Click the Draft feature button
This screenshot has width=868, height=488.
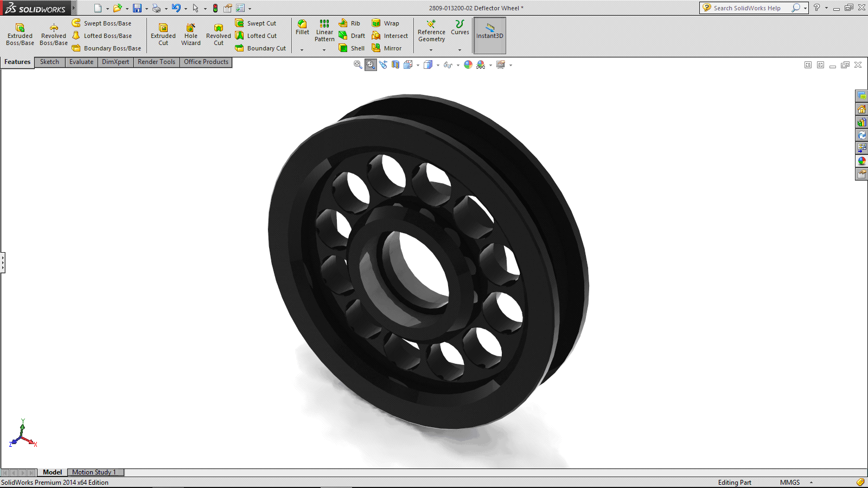(x=352, y=36)
